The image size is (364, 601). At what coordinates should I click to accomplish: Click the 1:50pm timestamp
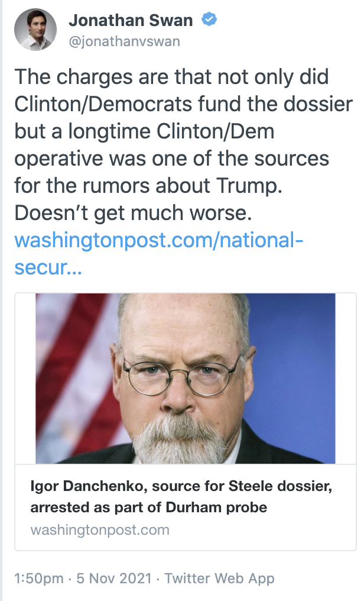coord(37,578)
